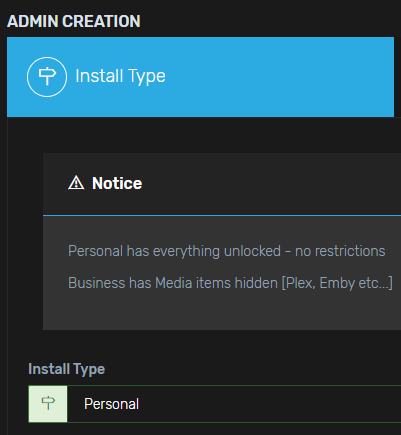
Task: Click 'no restrictions' text in the notice
Action: click(x=340, y=251)
